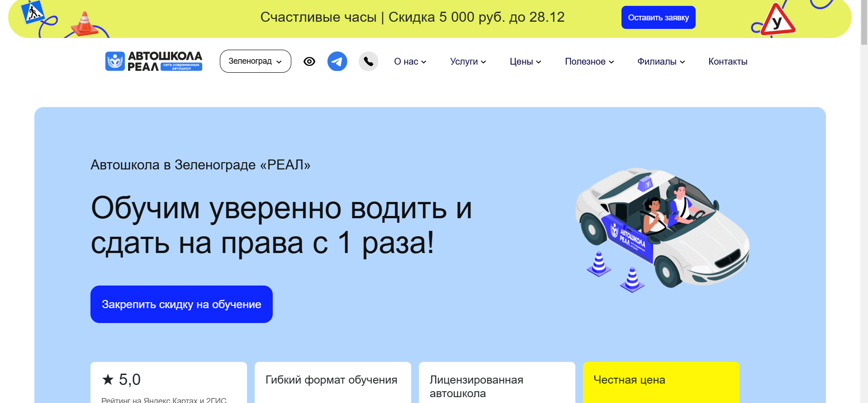Click the red У learner triangle sign
The width and height of the screenshot is (868, 403).
pos(778,20)
